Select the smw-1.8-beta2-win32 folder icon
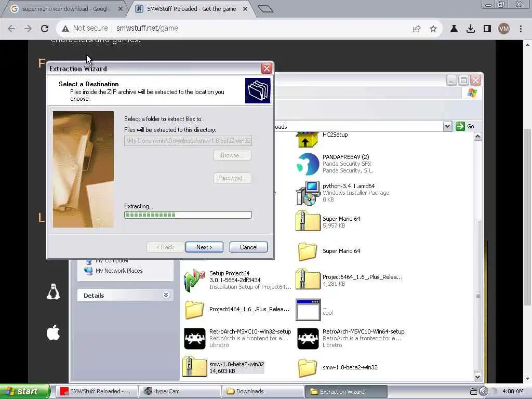This screenshot has width=532, height=399. coord(308,368)
